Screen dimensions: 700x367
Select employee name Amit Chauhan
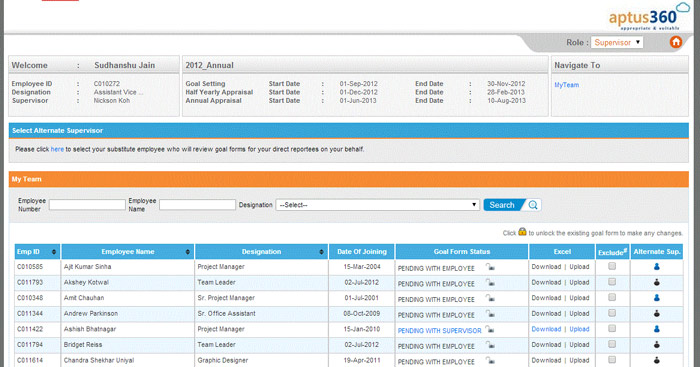[84, 298]
